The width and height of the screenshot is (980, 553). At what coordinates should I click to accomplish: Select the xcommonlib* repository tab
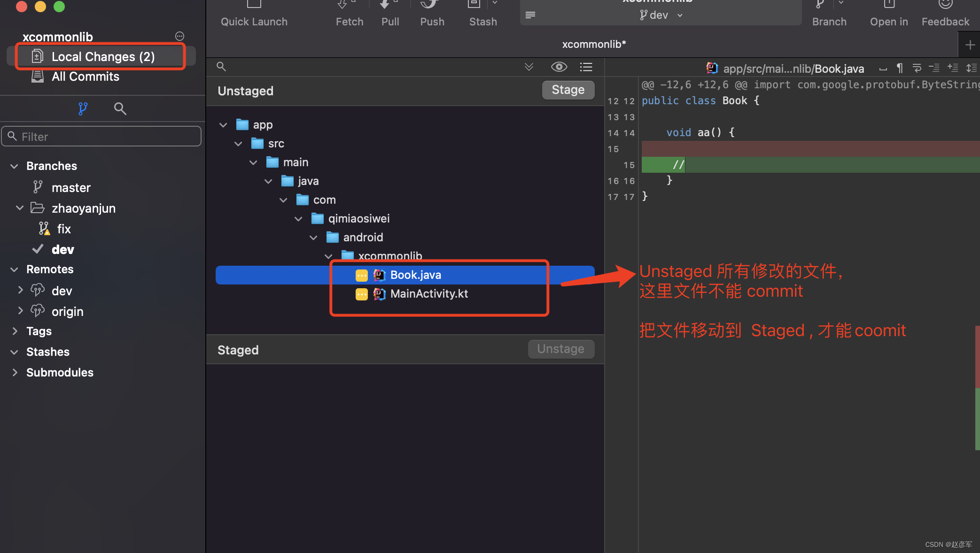594,44
